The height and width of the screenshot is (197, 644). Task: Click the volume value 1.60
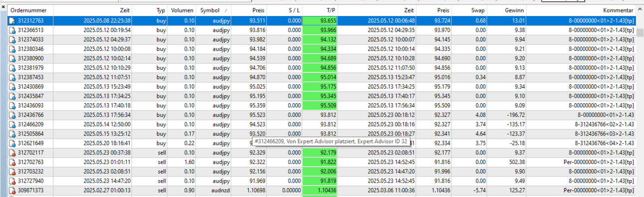pyautogui.click(x=189, y=163)
